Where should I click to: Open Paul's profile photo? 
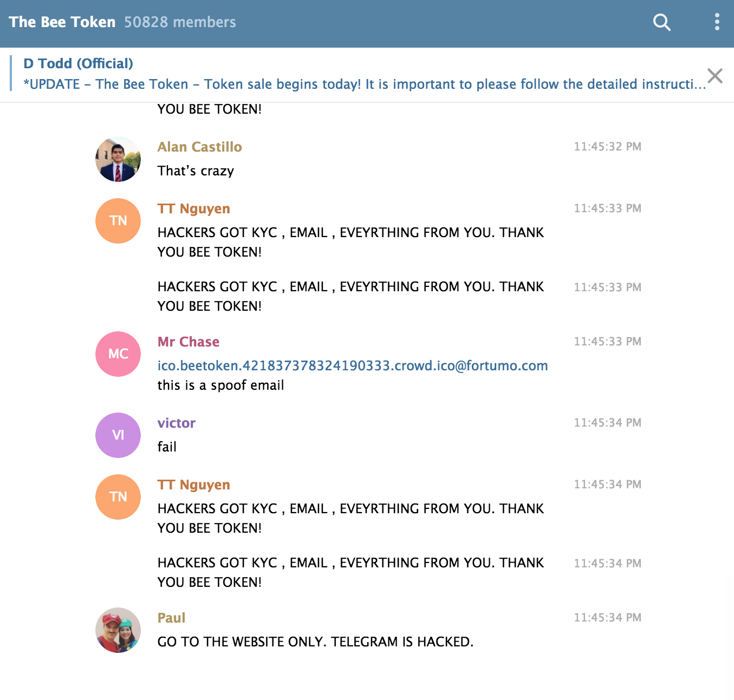click(x=118, y=630)
